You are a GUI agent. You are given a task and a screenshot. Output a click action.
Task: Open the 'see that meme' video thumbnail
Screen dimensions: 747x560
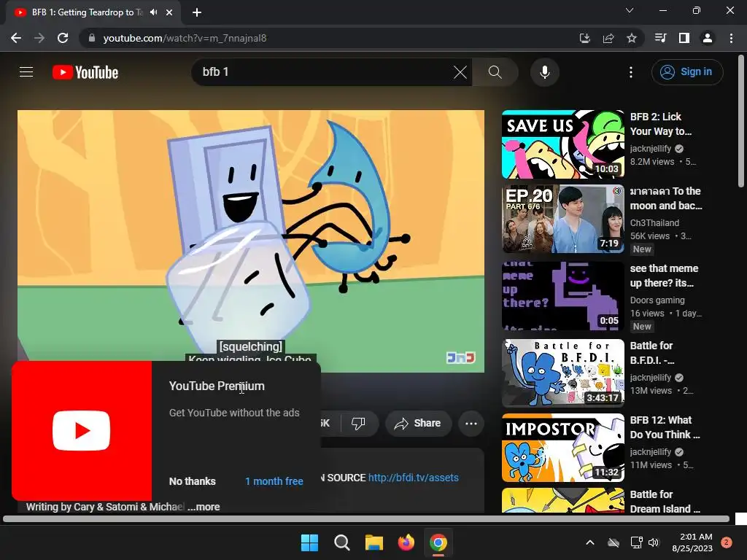point(562,296)
